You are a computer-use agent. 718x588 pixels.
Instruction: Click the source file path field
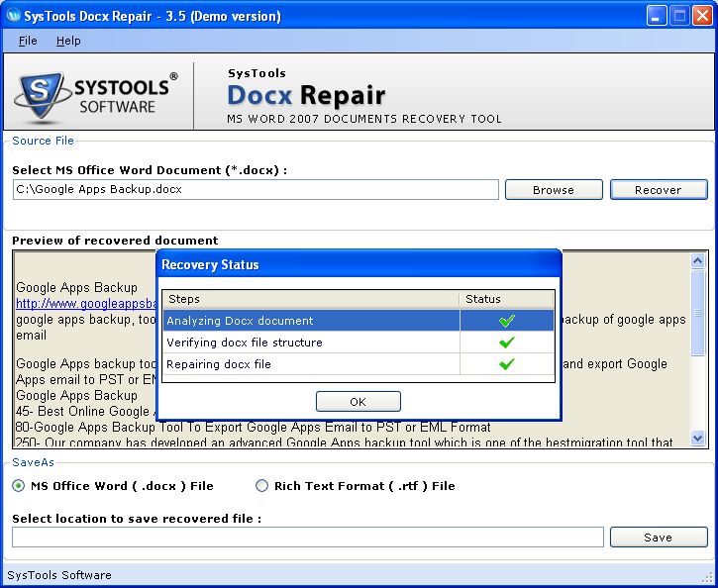[x=256, y=189]
